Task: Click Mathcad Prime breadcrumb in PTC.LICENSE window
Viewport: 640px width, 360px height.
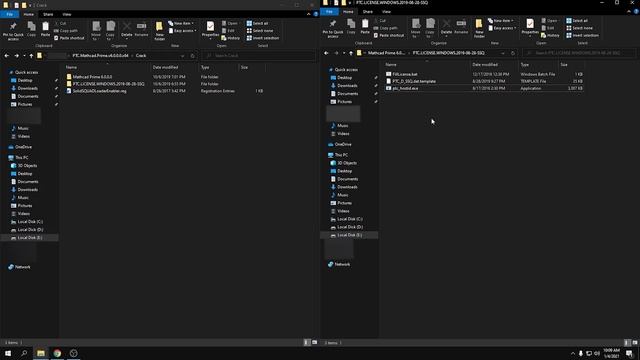Action: 387,53
